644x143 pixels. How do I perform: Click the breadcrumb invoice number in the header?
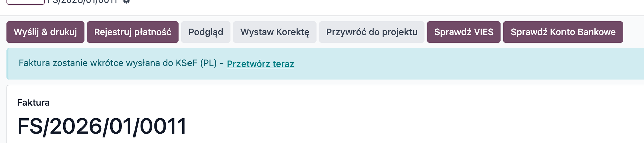(x=83, y=2)
